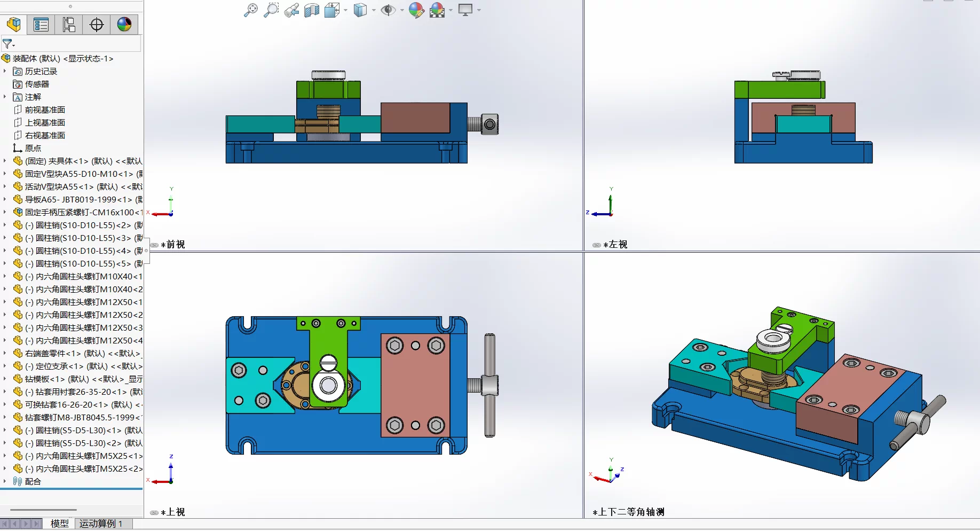Click the *左视 viewport link icon
This screenshot has height=531, width=980.
[x=597, y=245]
